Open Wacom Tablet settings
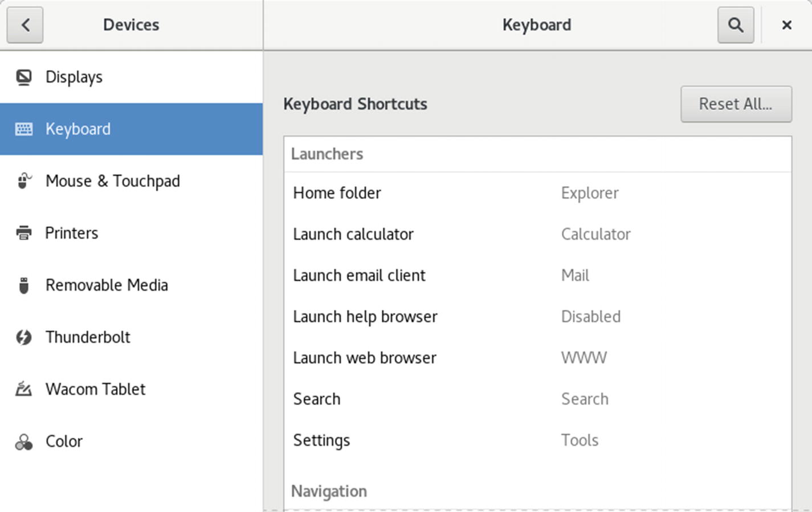This screenshot has width=812, height=512. point(131,389)
